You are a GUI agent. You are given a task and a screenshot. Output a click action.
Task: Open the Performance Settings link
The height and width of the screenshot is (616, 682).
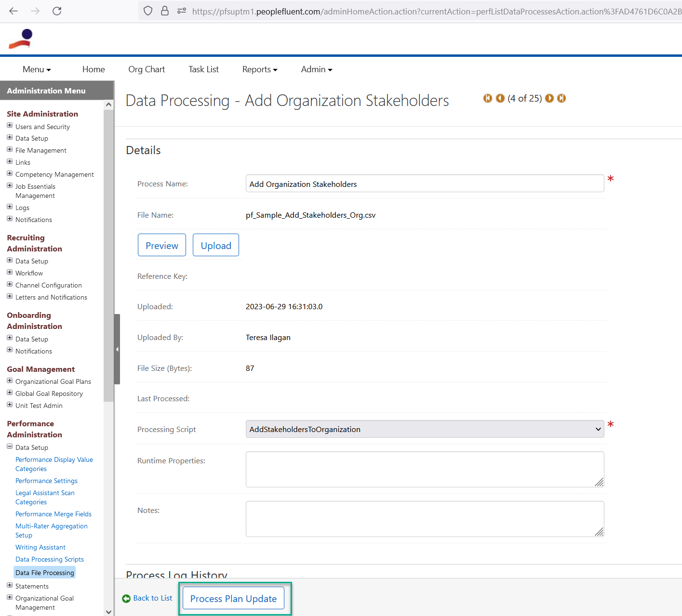(x=46, y=481)
